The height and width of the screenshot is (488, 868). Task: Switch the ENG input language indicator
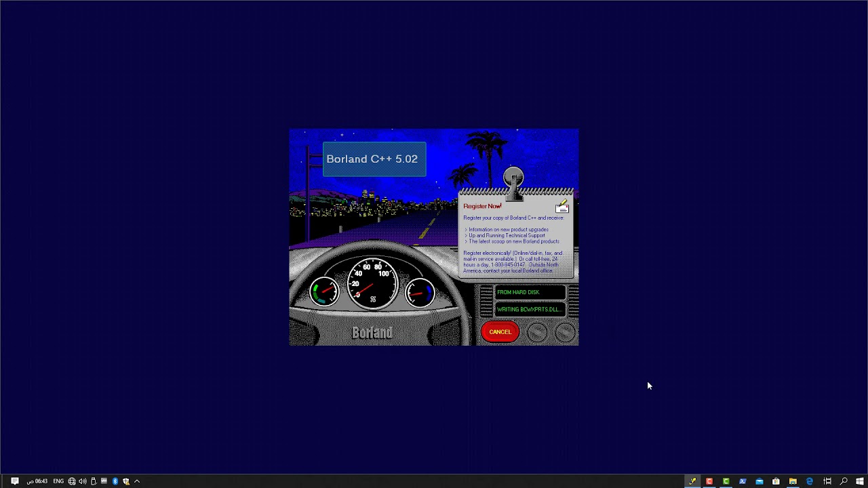pyautogui.click(x=58, y=481)
